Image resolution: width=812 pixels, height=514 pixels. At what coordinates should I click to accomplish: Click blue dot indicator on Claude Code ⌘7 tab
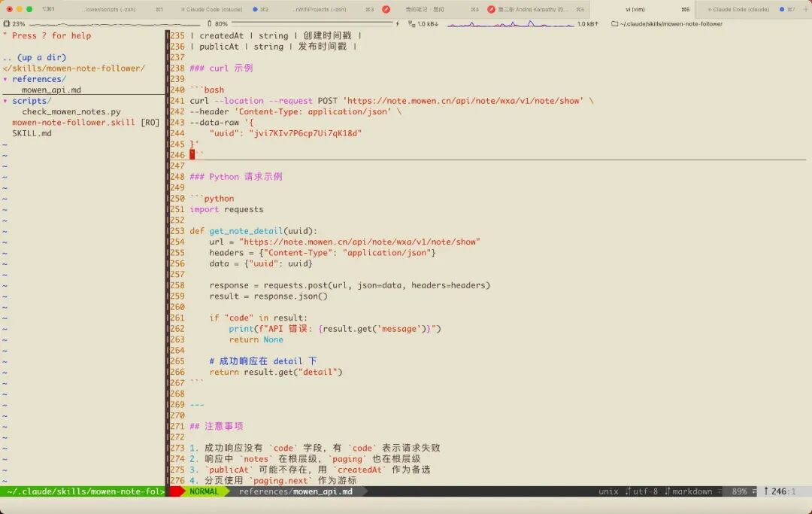pyautogui.click(x=782, y=9)
